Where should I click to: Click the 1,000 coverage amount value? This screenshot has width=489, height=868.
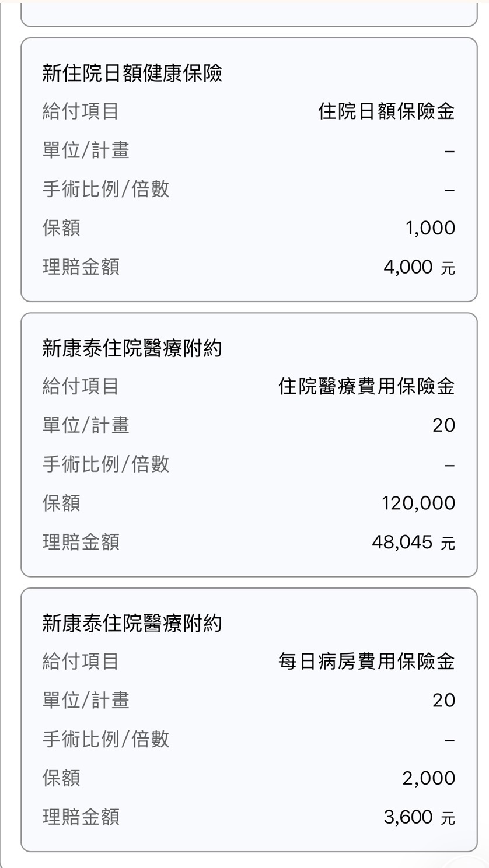point(430,228)
